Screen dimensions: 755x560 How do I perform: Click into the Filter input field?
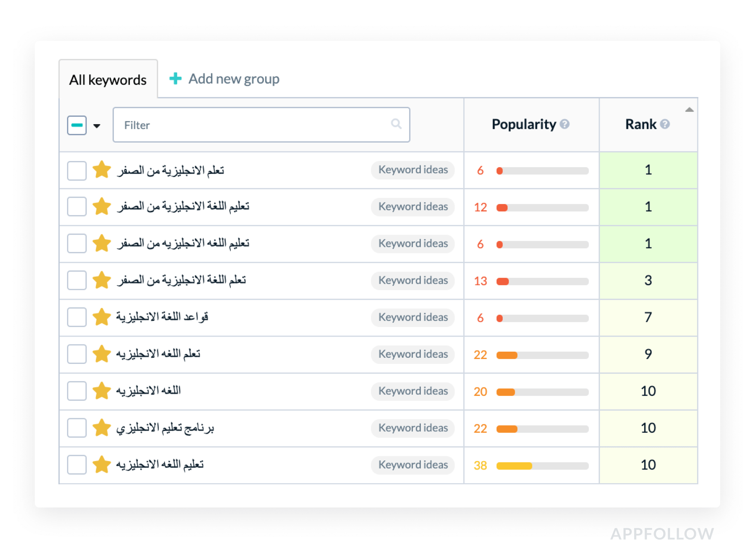[253, 125]
